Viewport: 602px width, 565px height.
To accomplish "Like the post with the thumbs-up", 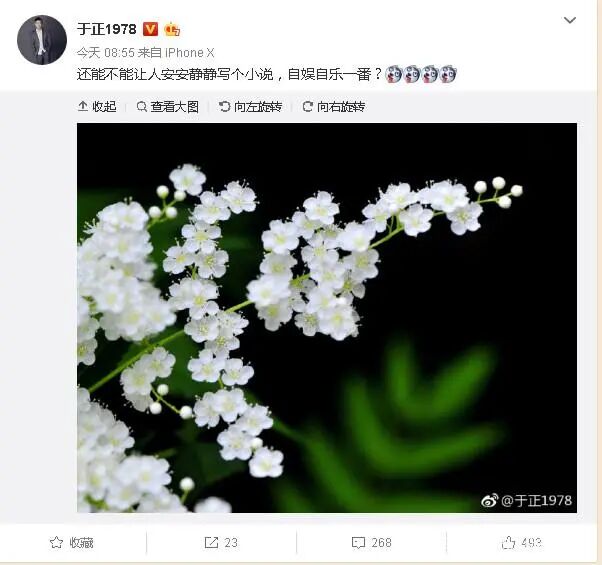I will tap(521, 542).
